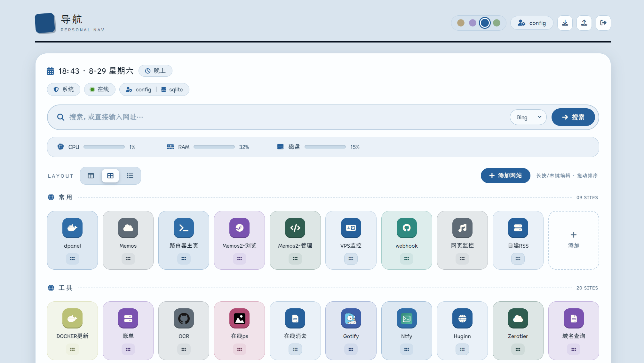The height and width of the screenshot is (363, 644).
Task: Open the Huginn globe icon
Action: tap(462, 318)
